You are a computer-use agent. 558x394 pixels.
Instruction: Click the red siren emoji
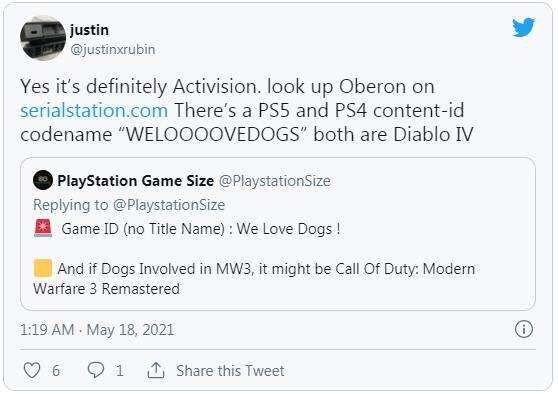point(43,228)
